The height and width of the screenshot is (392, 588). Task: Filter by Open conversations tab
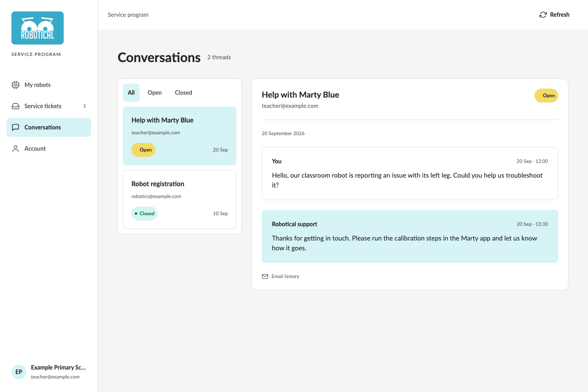155,93
